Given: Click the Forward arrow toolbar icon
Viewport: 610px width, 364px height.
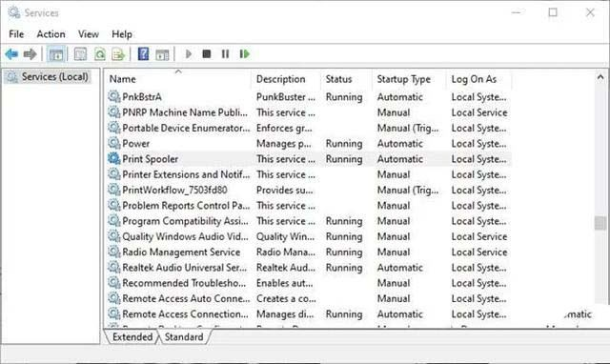Looking at the screenshot, I should [x=30, y=54].
